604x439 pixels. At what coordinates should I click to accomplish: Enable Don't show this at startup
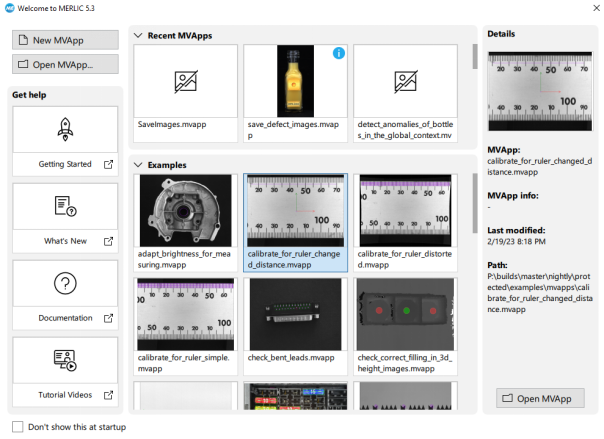coord(18,427)
